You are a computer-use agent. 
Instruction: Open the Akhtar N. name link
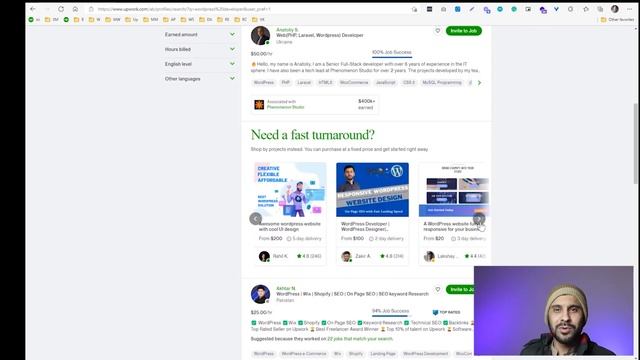pos(286,288)
